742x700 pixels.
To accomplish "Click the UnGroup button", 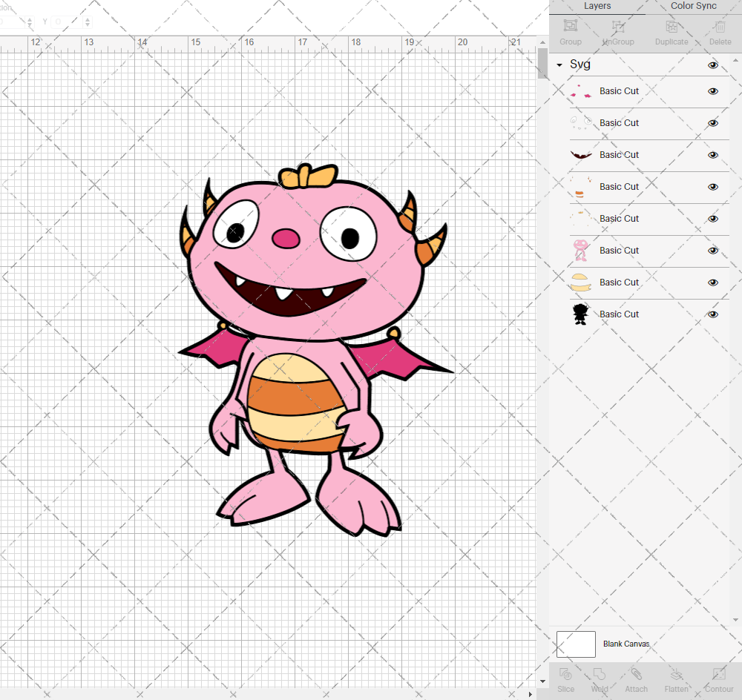I will coord(618,32).
